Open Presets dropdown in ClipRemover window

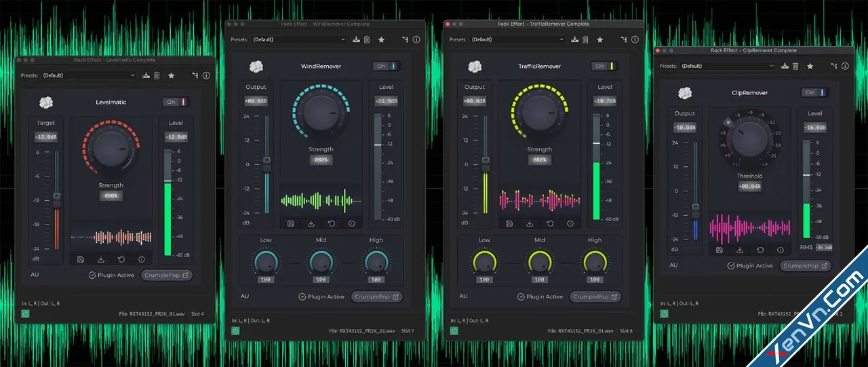(728, 66)
